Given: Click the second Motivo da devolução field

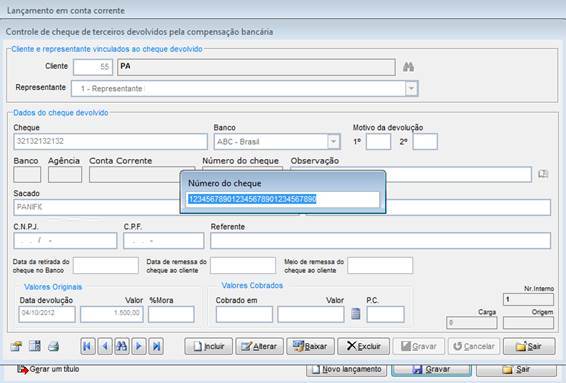Looking at the screenshot, I should [425, 142].
